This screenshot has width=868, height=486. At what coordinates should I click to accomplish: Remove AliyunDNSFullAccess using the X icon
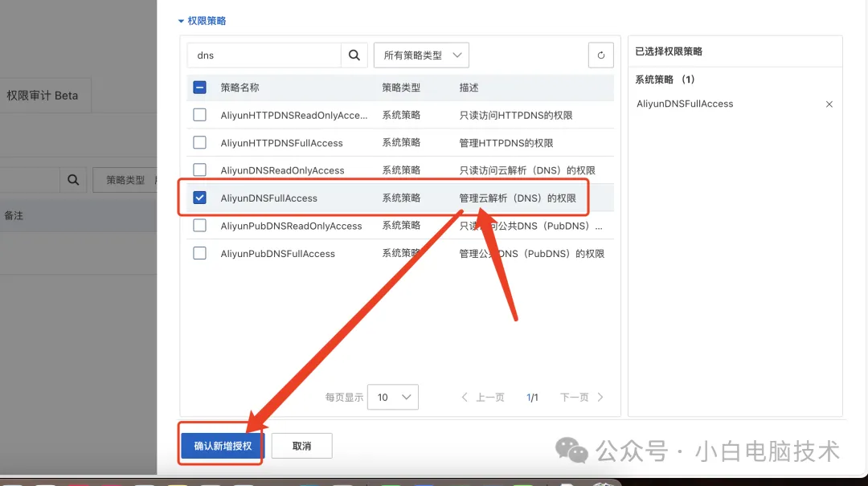tap(829, 104)
